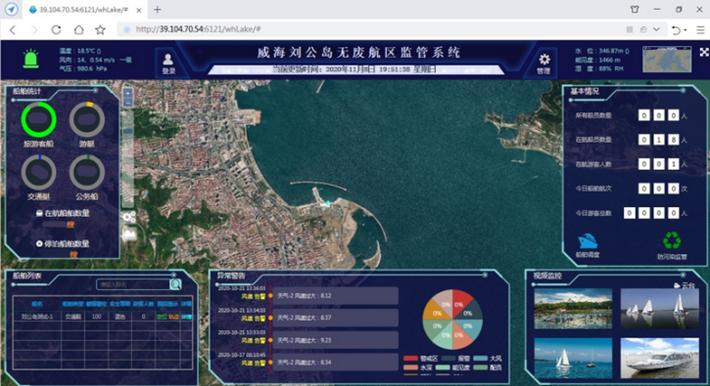
Task: Click the green alarm beacon icon
Action: 31,59
